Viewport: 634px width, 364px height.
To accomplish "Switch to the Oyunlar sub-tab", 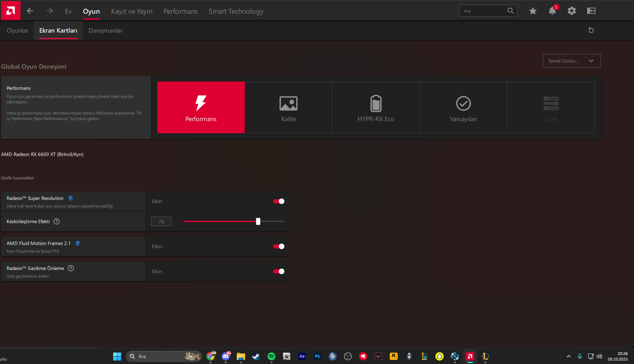I will (17, 31).
